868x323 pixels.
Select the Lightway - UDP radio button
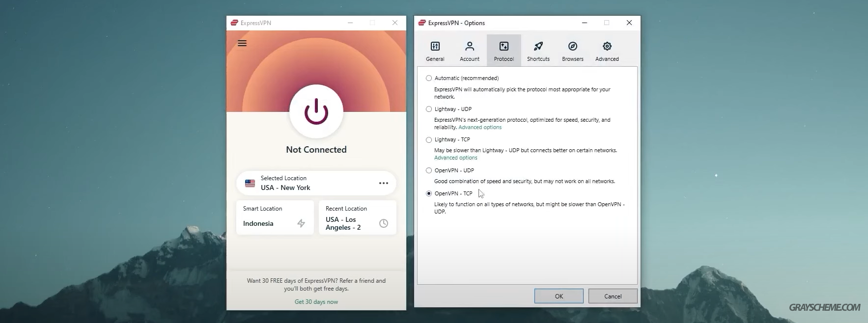[x=429, y=109]
